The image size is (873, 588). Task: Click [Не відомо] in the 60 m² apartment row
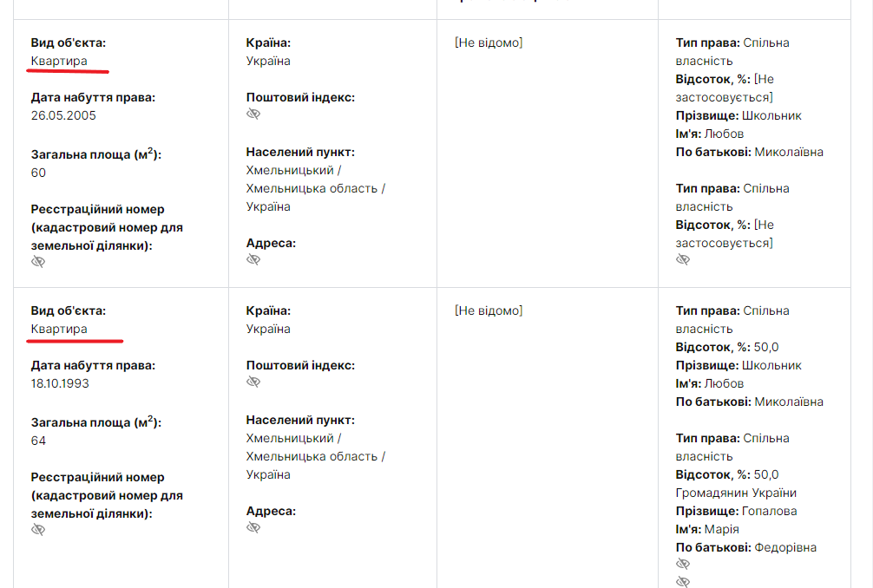tap(489, 42)
